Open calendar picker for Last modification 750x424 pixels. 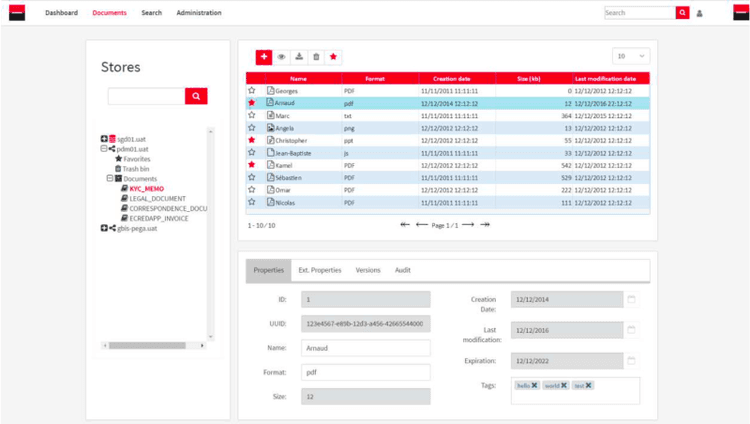click(x=631, y=330)
